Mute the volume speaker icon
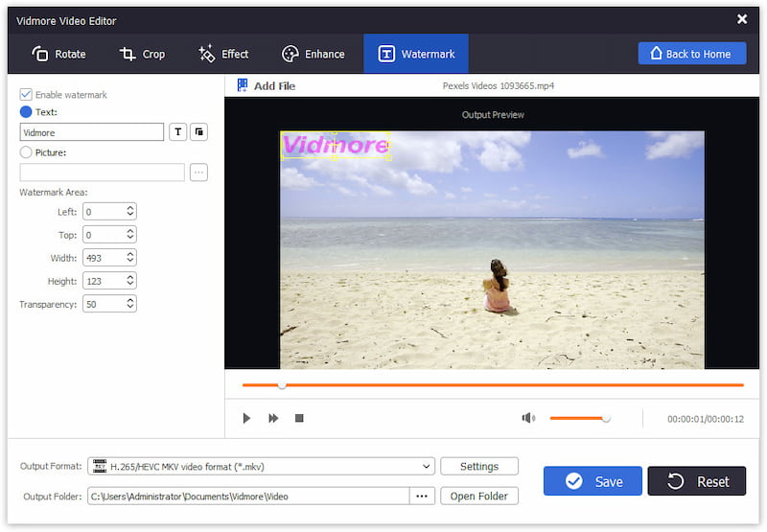 tap(527, 418)
